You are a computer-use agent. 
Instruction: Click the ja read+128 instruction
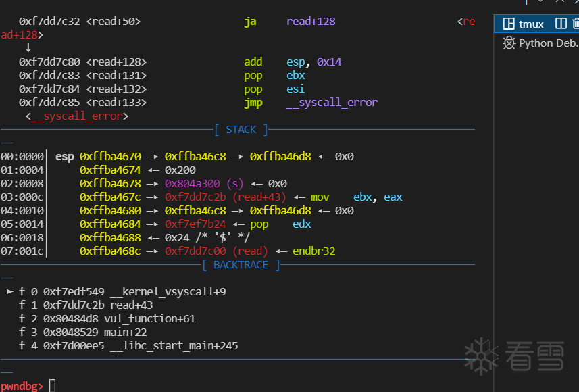(290, 21)
